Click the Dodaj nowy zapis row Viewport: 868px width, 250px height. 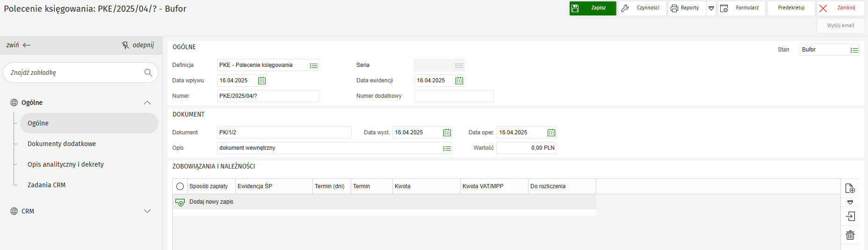(x=211, y=202)
